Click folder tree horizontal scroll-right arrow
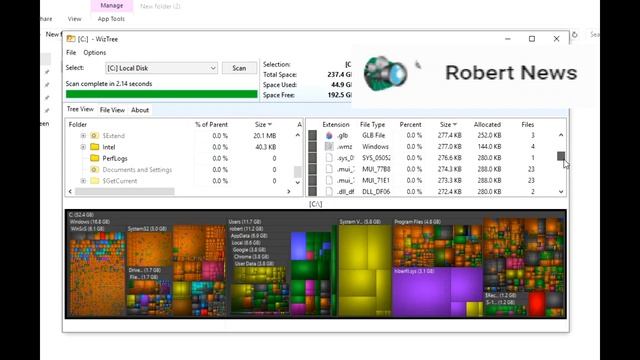The height and width of the screenshot is (360, 640). coord(289,191)
